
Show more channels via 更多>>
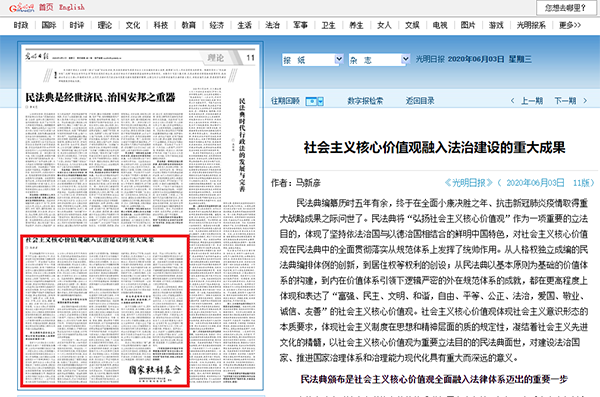click(570, 25)
